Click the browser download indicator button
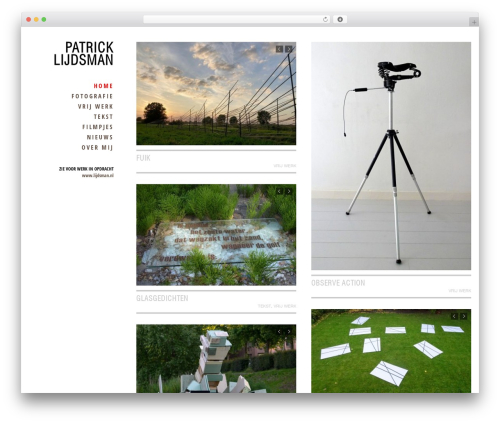 (x=340, y=19)
